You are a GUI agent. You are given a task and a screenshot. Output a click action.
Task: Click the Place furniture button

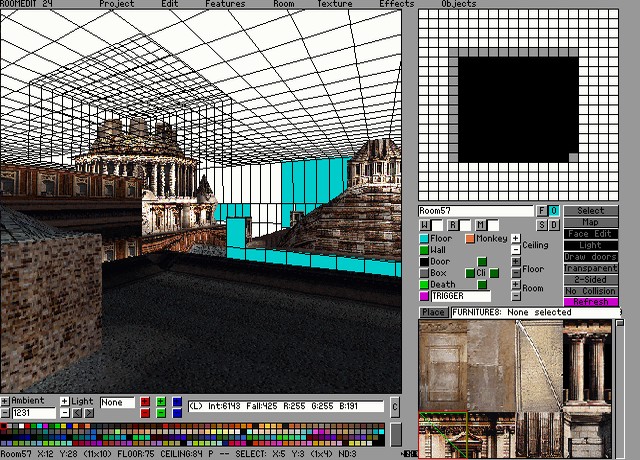[433, 312]
